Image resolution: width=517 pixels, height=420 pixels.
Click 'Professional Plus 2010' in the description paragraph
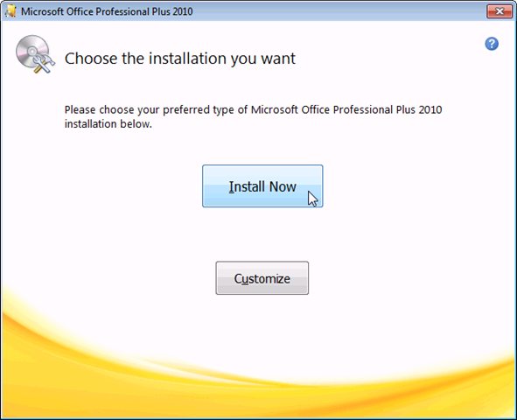pyautogui.click(x=388, y=109)
